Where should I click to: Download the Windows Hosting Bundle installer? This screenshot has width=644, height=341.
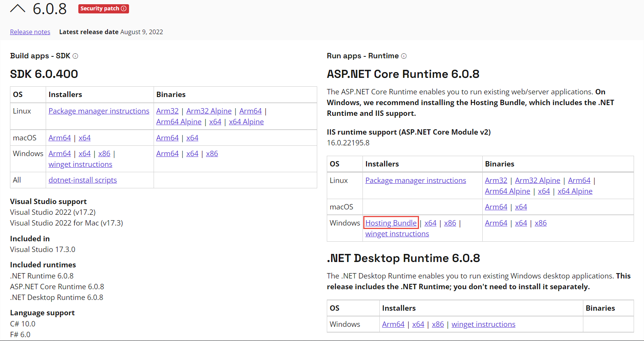click(391, 223)
